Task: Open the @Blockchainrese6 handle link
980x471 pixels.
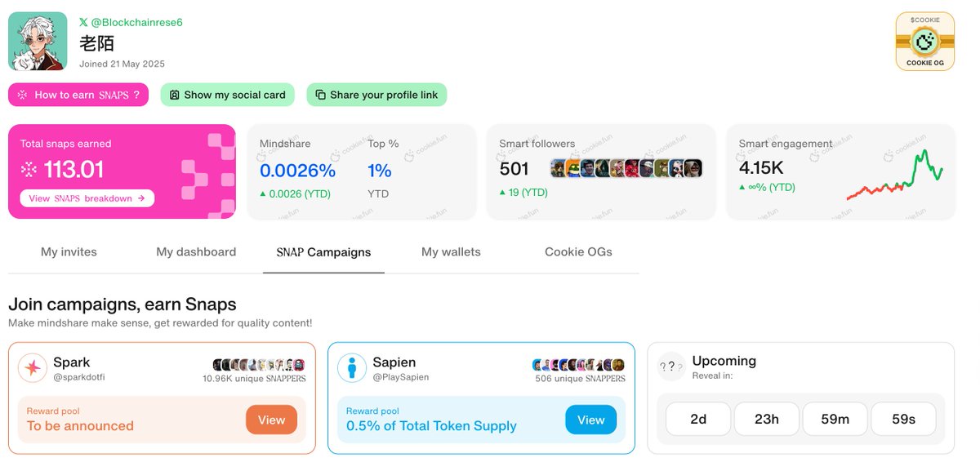Action: (x=137, y=22)
